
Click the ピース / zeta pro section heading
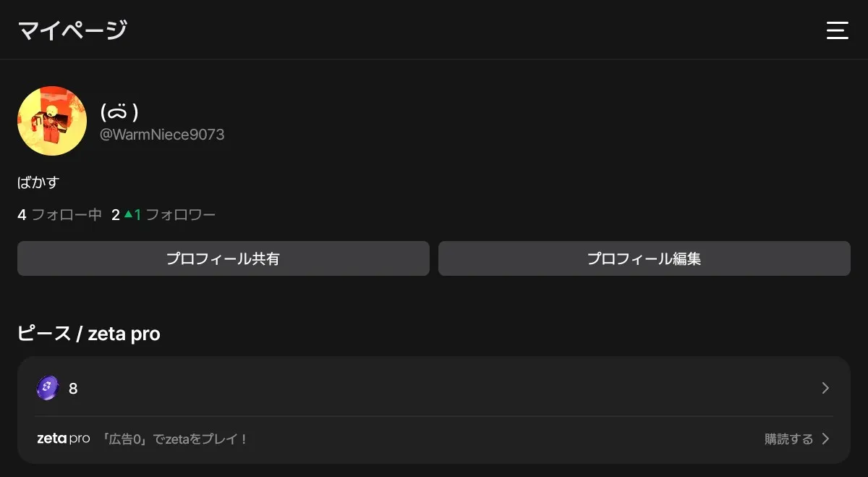click(x=89, y=334)
